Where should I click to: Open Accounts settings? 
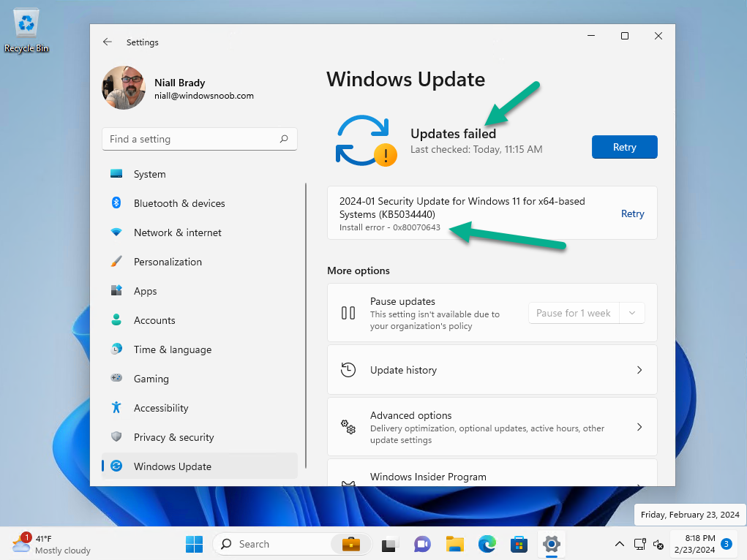click(199, 320)
